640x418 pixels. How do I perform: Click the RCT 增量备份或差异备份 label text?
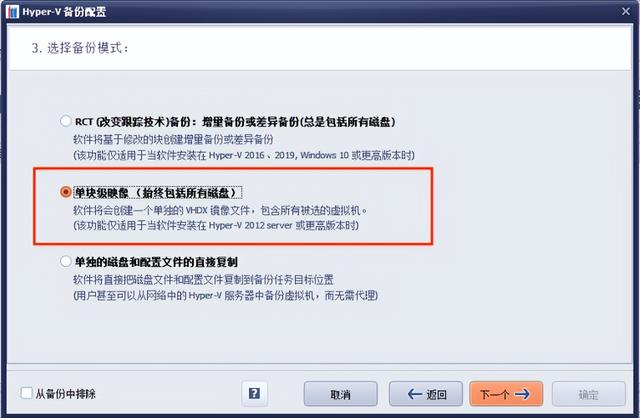tap(235, 122)
